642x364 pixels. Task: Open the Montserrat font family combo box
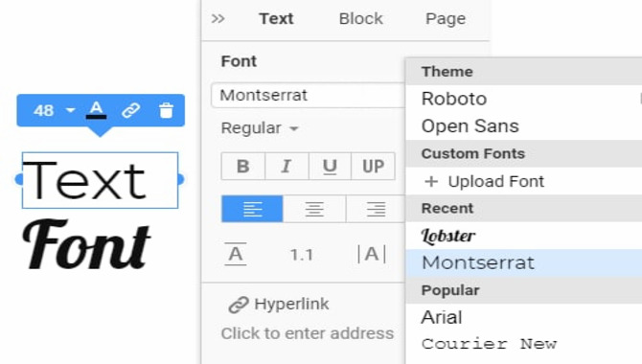point(309,96)
